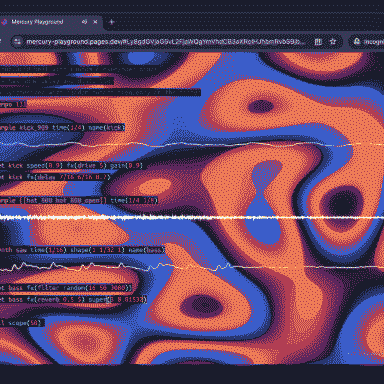Viewport: 384px width, 384px height.
Task: Click the 'kick speed(0.9) fx(drive 5) gain(0.9)' line
Action: click(71, 165)
